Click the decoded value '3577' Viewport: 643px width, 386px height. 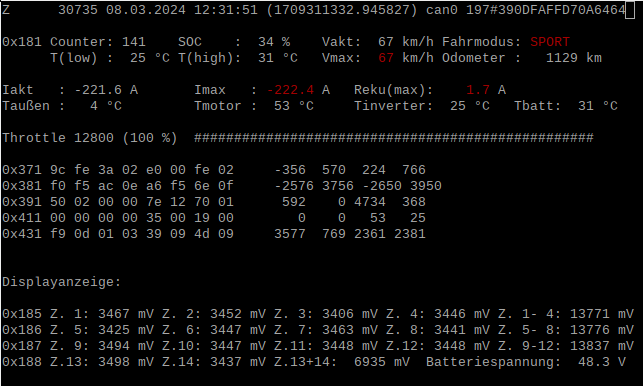coord(290,234)
